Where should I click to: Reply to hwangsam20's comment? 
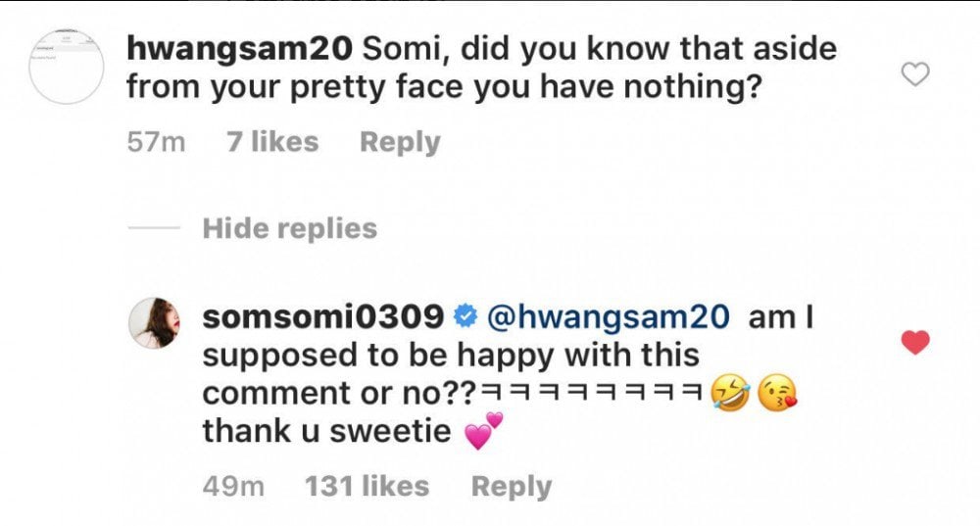pos(400,142)
